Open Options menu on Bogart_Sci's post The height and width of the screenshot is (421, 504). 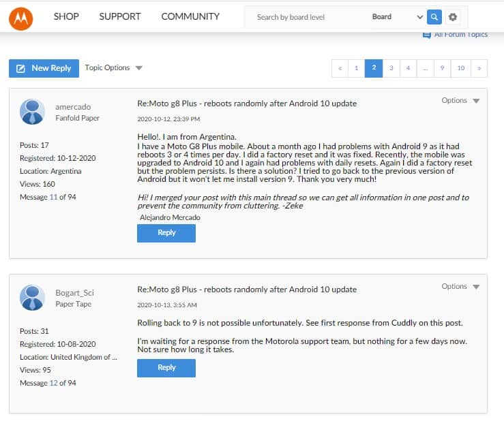[460, 286]
